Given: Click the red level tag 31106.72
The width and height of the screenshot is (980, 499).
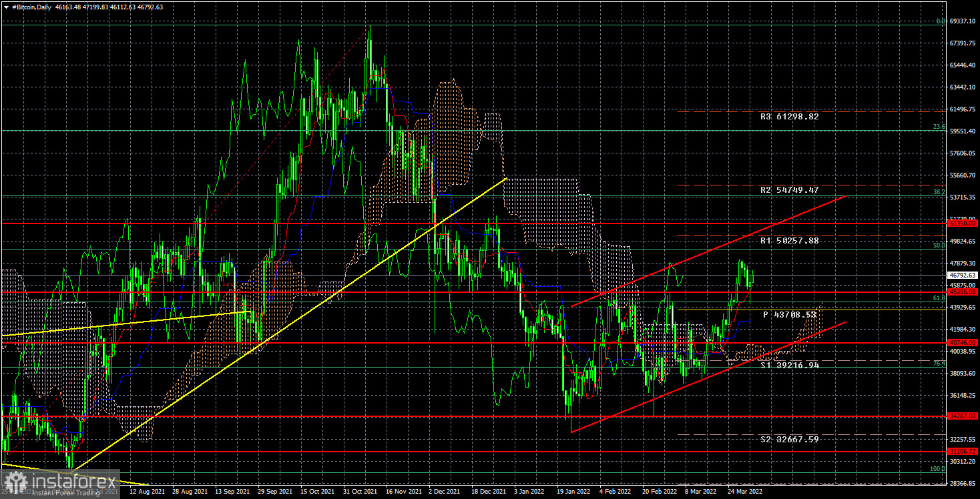Looking at the screenshot, I should pos(963,452).
